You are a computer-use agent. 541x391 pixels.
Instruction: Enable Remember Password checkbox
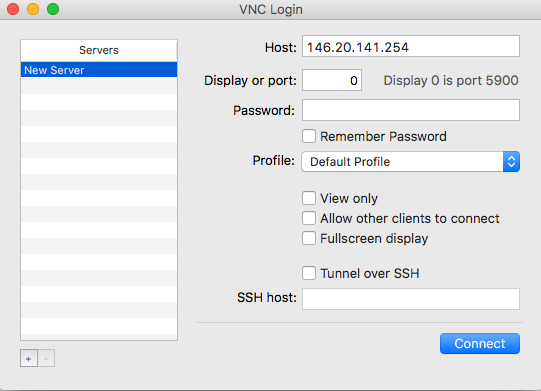(309, 136)
